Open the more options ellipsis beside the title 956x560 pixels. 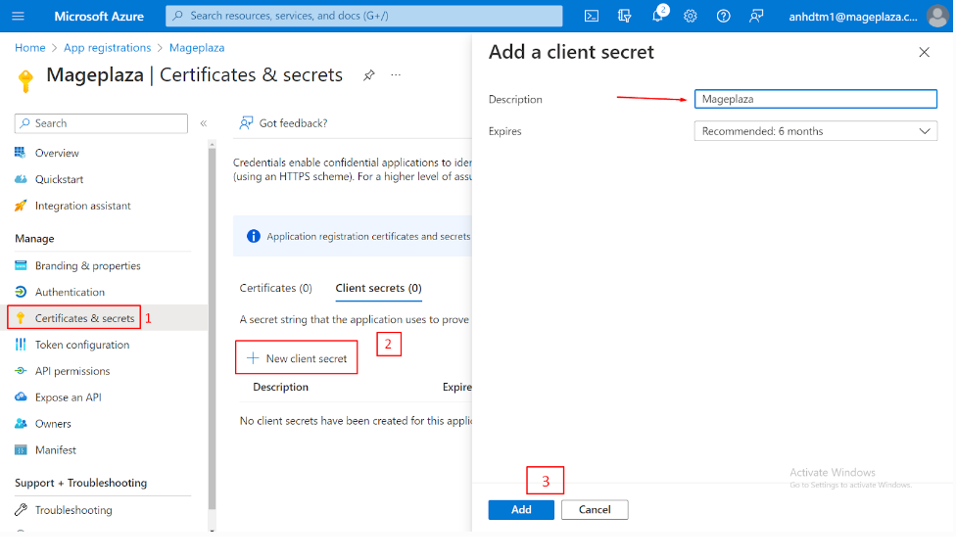[396, 75]
